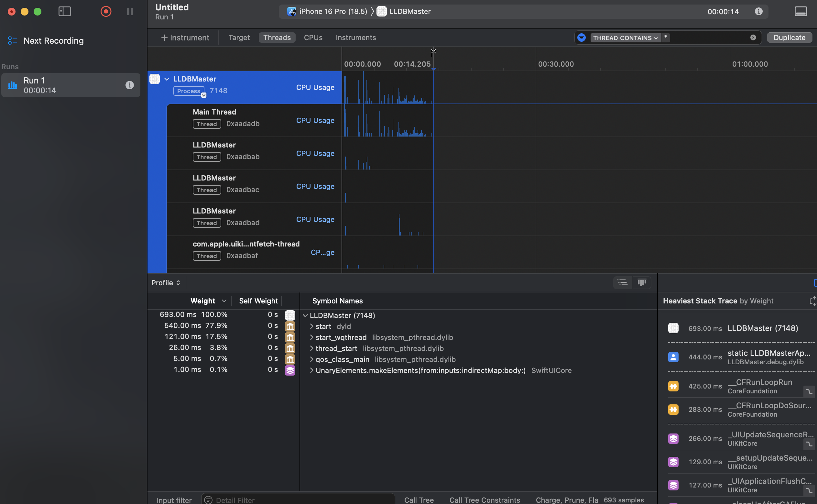Expand the qos_class_main row
The width and height of the screenshot is (817, 504).
pyautogui.click(x=311, y=359)
